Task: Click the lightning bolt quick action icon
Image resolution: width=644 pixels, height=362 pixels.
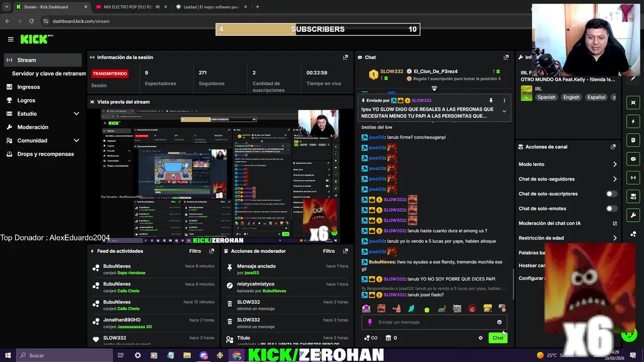Action: (633, 121)
